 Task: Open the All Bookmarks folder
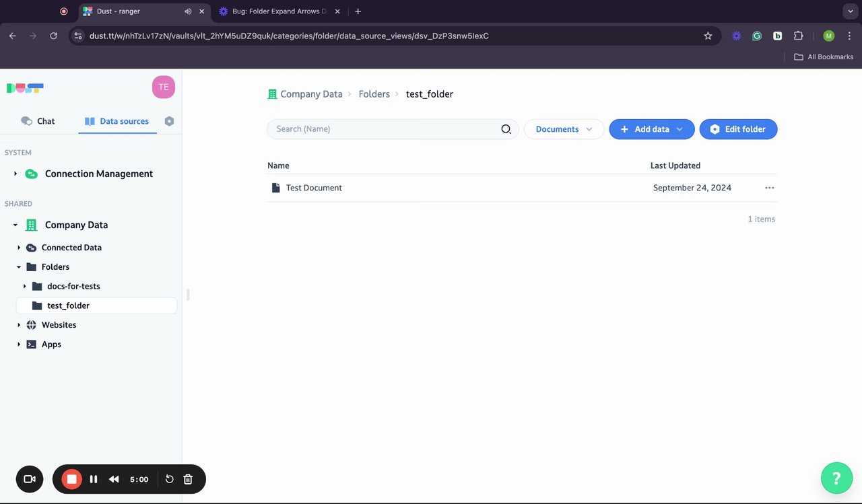point(824,57)
